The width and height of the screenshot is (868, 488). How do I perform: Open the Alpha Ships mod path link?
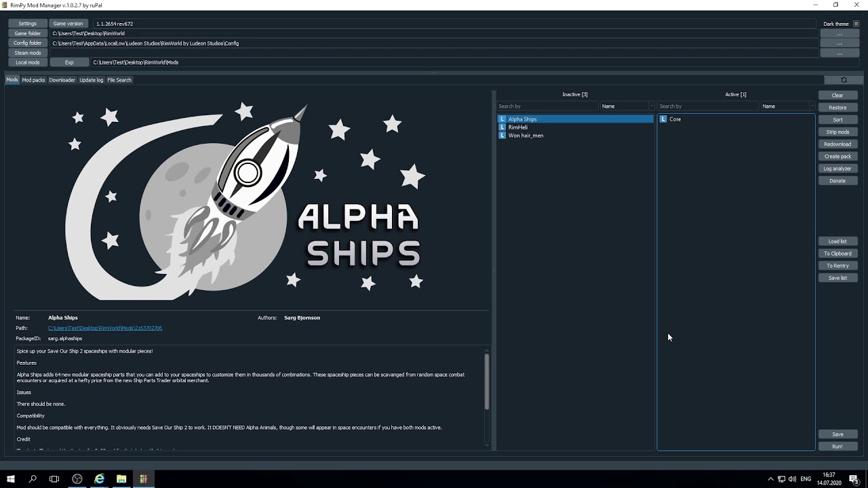[105, 328]
